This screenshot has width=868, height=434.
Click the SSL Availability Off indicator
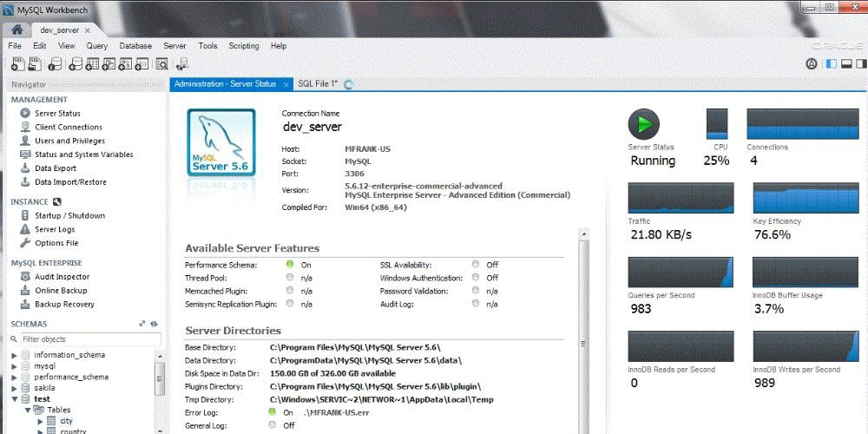coord(476,265)
